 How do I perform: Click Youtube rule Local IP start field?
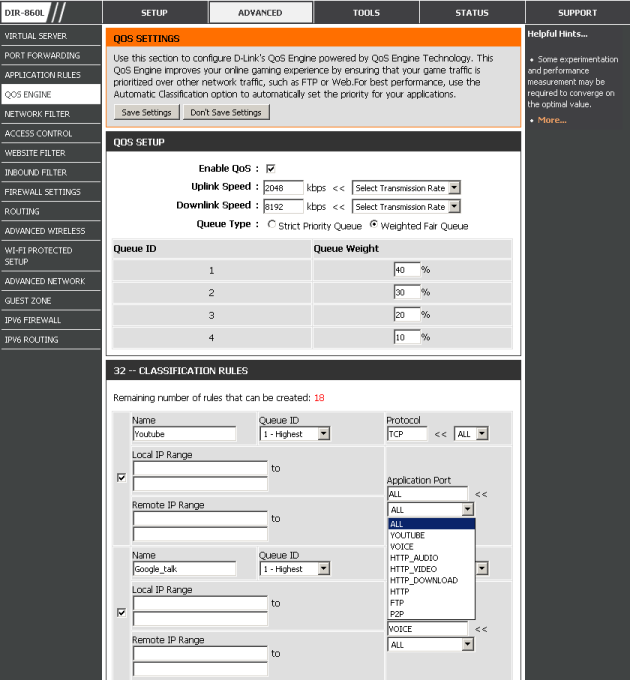point(200,468)
